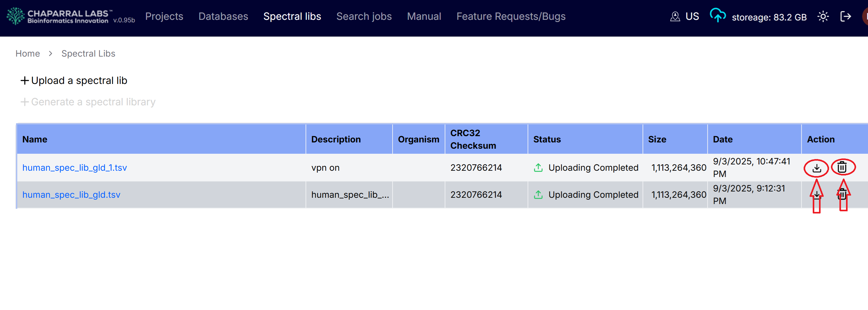Image resolution: width=868 pixels, height=310 pixels.
Task: Download the human_spec_lib_gld.tsv library
Action: 816,194
